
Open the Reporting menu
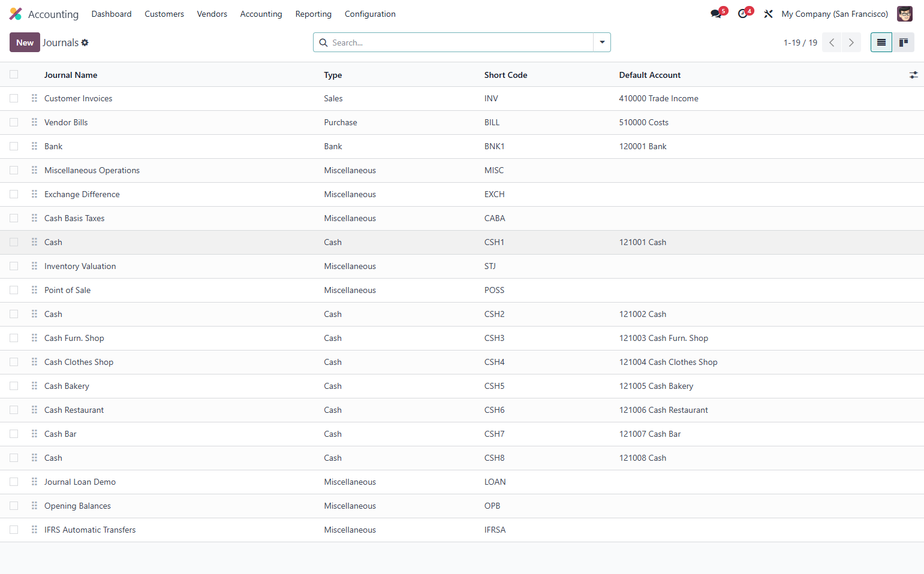pos(314,14)
